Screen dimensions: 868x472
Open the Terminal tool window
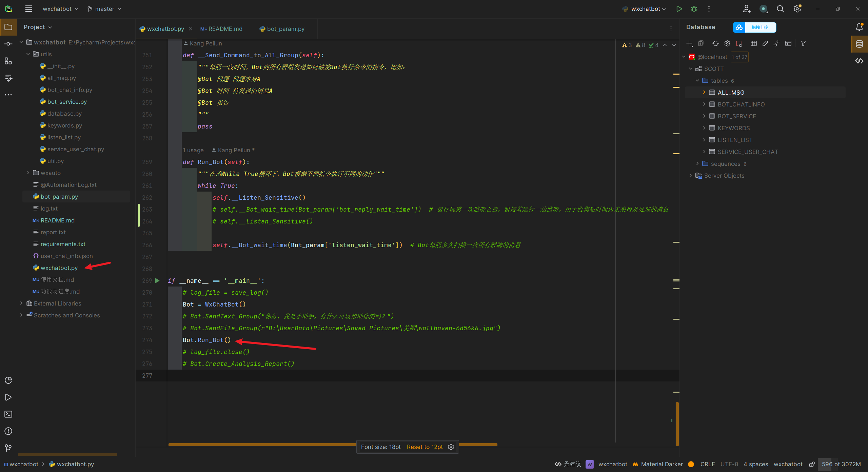coord(8,414)
